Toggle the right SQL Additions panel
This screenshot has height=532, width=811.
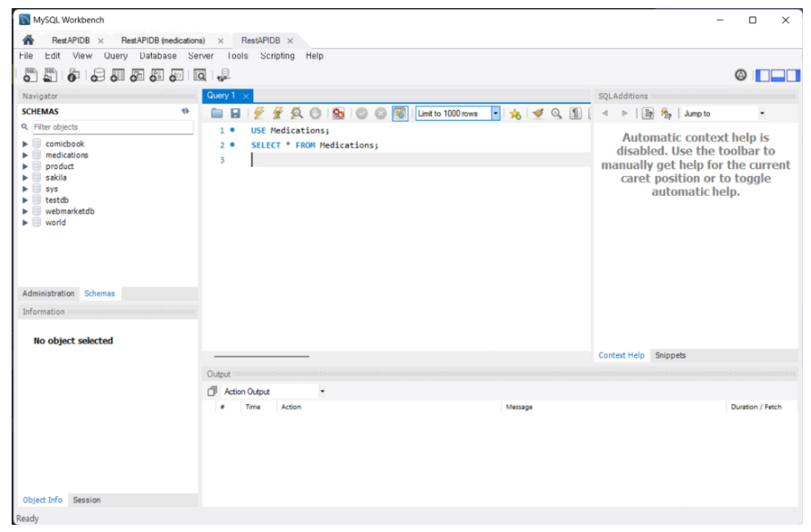click(793, 75)
